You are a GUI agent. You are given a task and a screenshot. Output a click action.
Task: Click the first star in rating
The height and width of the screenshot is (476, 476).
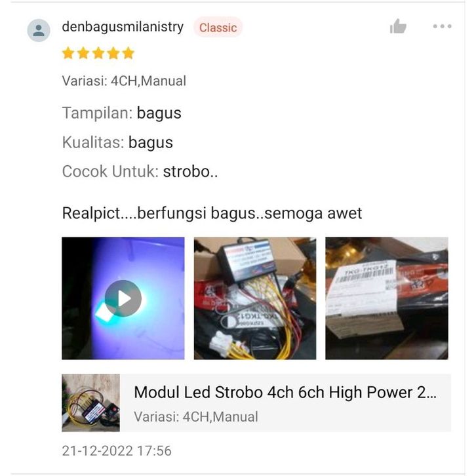pyautogui.click(x=68, y=53)
